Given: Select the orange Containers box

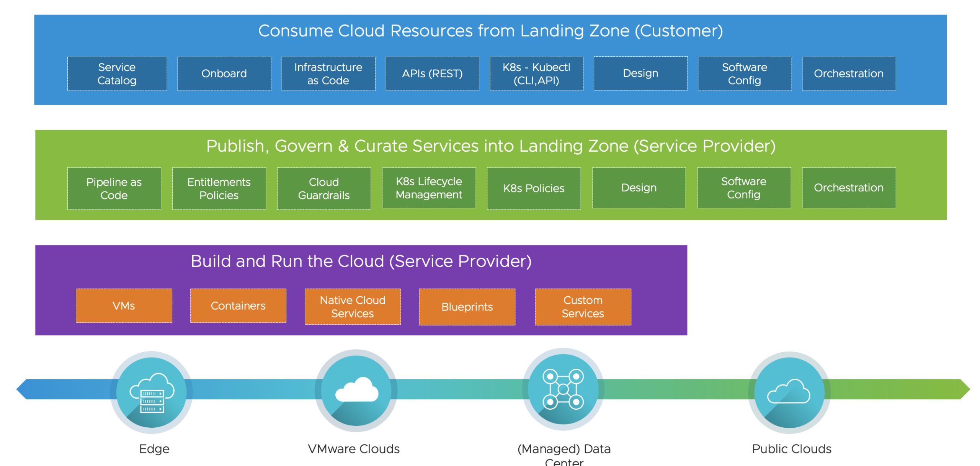Looking at the screenshot, I should [238, 306].
